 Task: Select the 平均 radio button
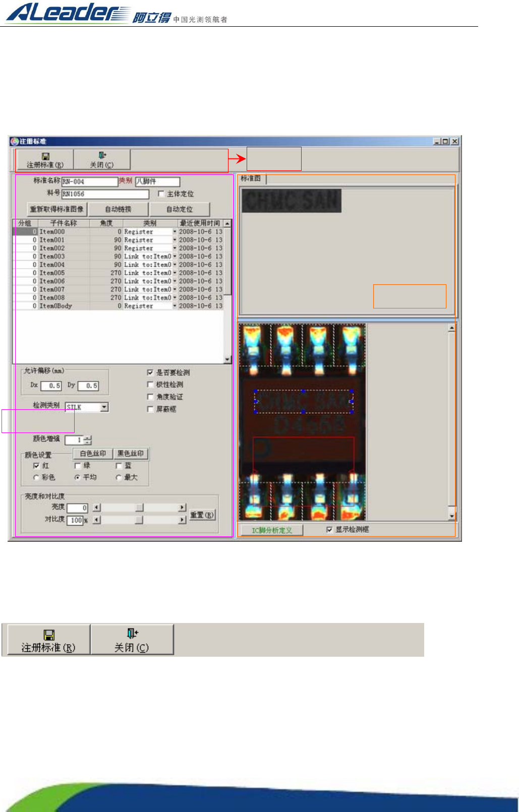coord(77,477)
